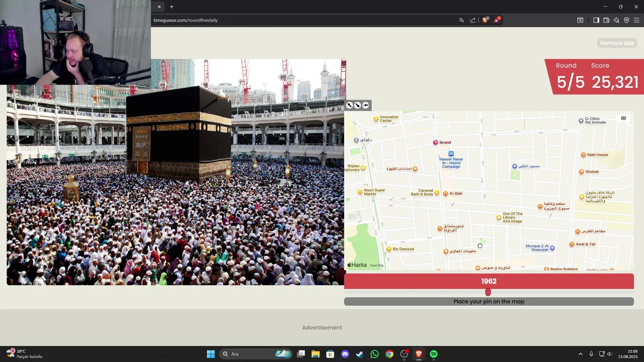Image resolution: width=644 pixels, height=362 pixels.
Task: Open File Explorer from taskbar
Action: [x=315, y=354]
